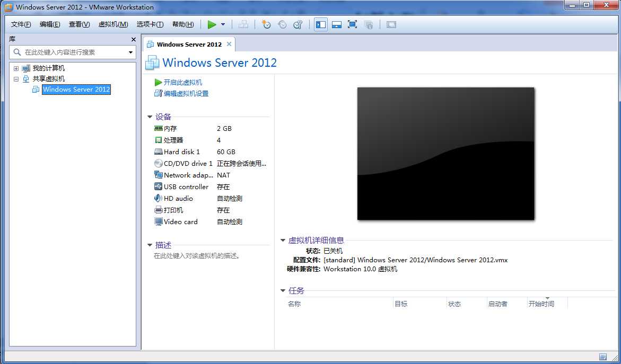This screenshot has width=621, height=364.
Task: Collapse the 虚拟机详细信息 section
Action: [283, 240]
